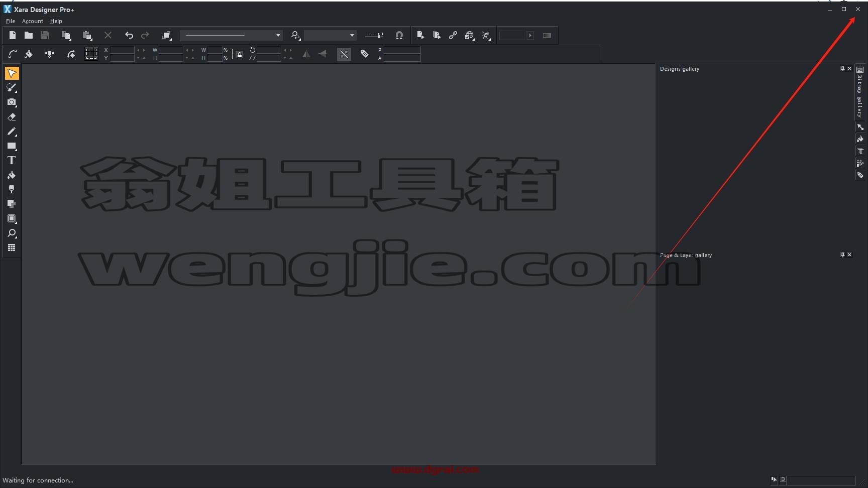The image size is (868, 488).
Task: Click the New document icon
Action: 13,35
